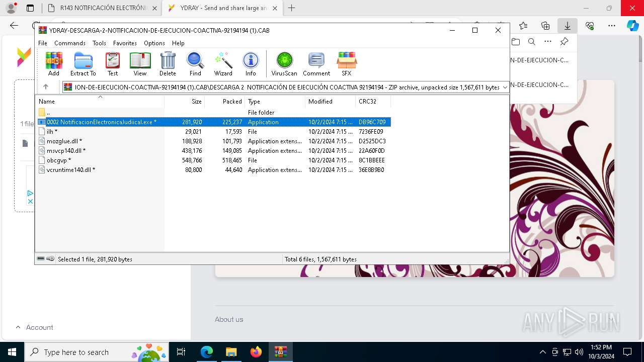Click the View file icon
The width and height of the screenshot is (644, 362).
(x=140, y=64)
